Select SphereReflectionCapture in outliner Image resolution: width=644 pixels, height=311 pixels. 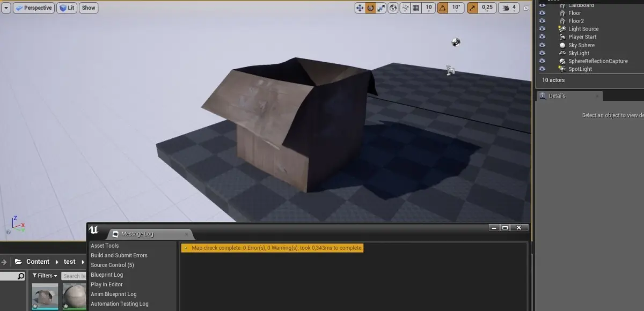[598, 61]
